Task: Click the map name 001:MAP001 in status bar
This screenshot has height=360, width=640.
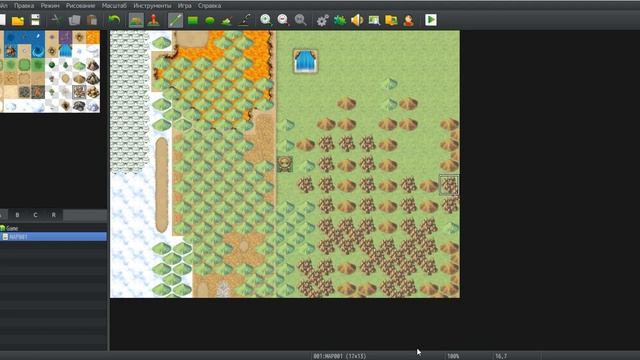Action: click(x=340, y=356)
